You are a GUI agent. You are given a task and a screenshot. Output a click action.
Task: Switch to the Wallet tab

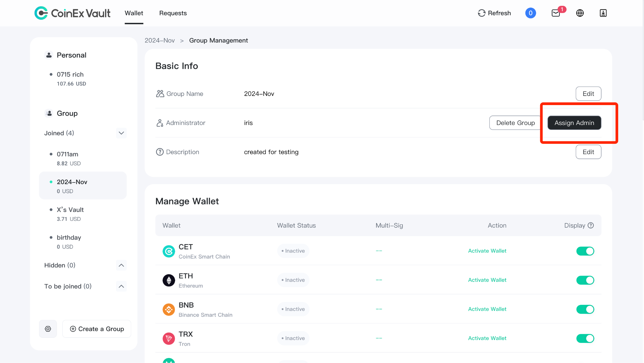pyautogui.click(x=134, y=13)
